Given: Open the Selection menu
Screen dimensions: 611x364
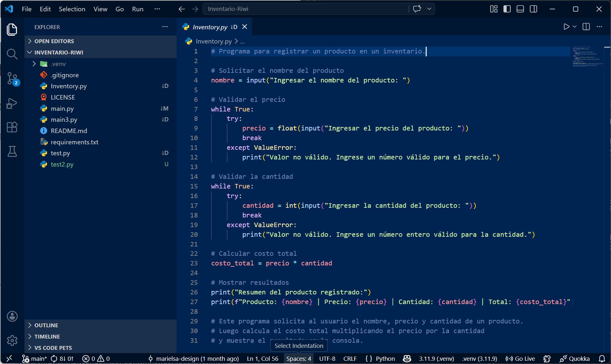Looking at the screenshot, I should [72, 9].
